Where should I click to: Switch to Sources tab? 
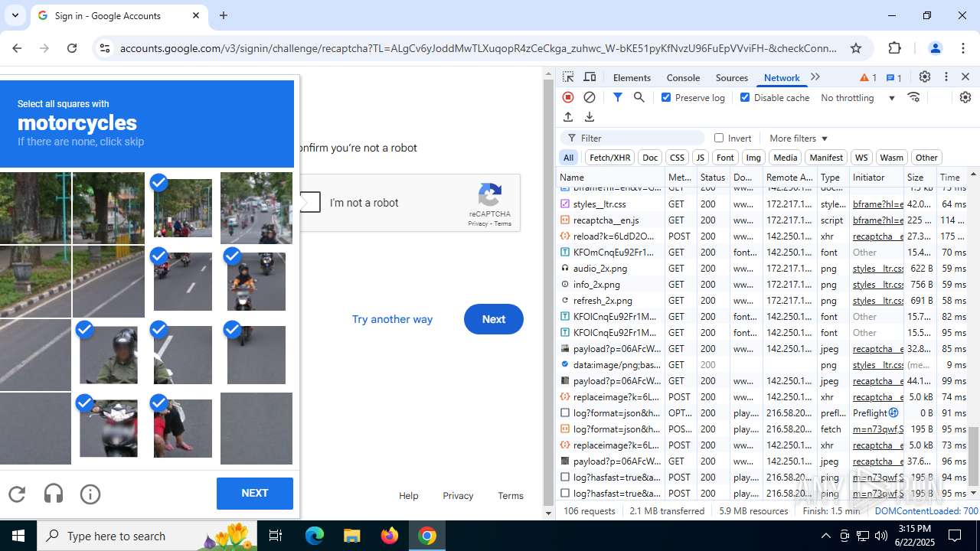click(731, 77)
